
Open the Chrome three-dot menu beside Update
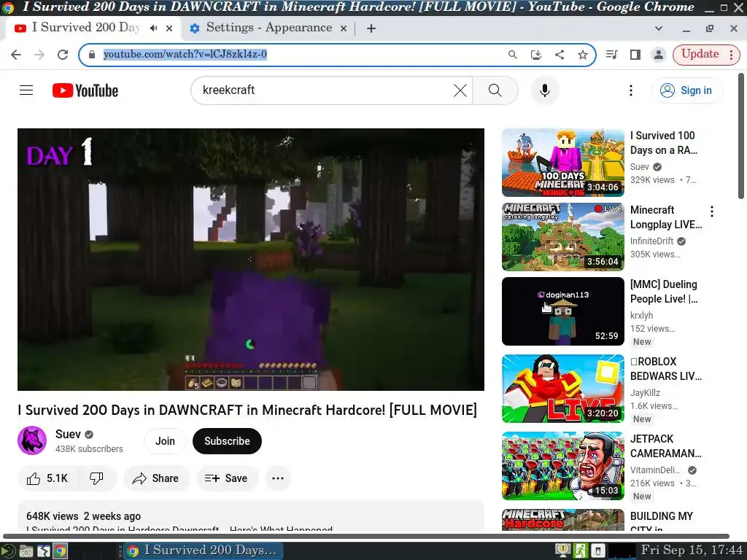click(731, 55)
